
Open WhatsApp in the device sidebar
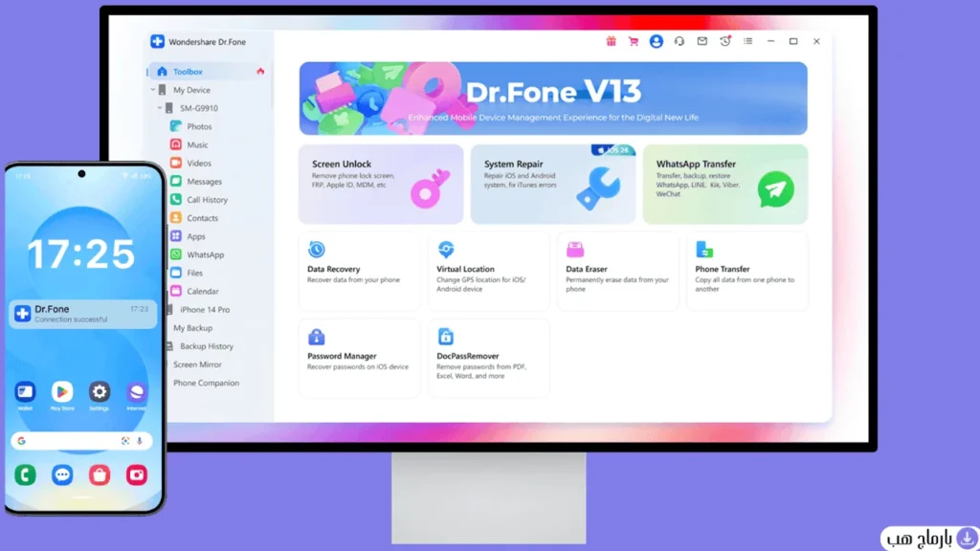205,254
